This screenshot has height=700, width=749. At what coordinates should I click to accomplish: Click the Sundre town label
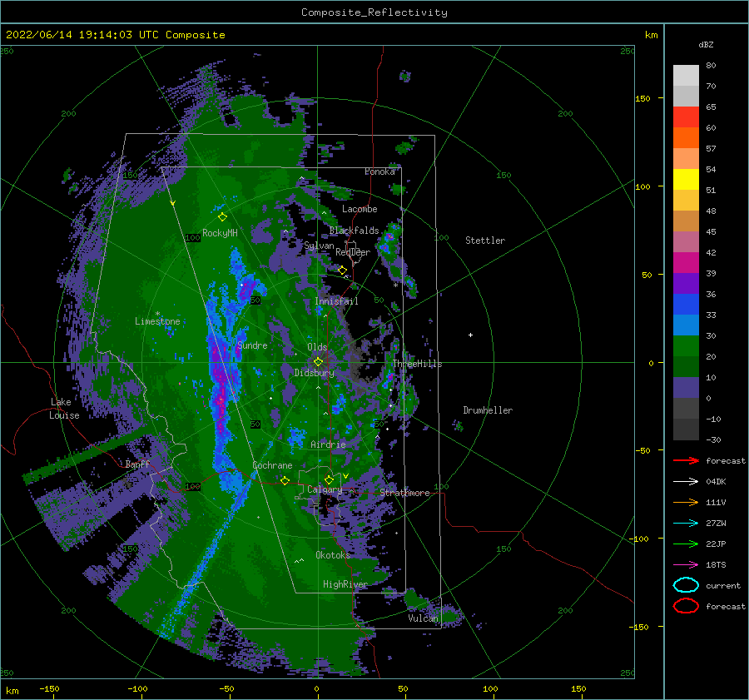click(x=252, y=345)
